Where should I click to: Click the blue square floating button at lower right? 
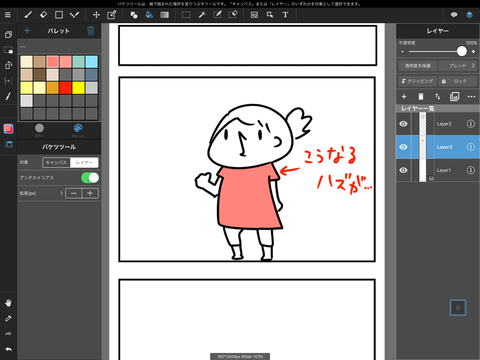point(458,308)
